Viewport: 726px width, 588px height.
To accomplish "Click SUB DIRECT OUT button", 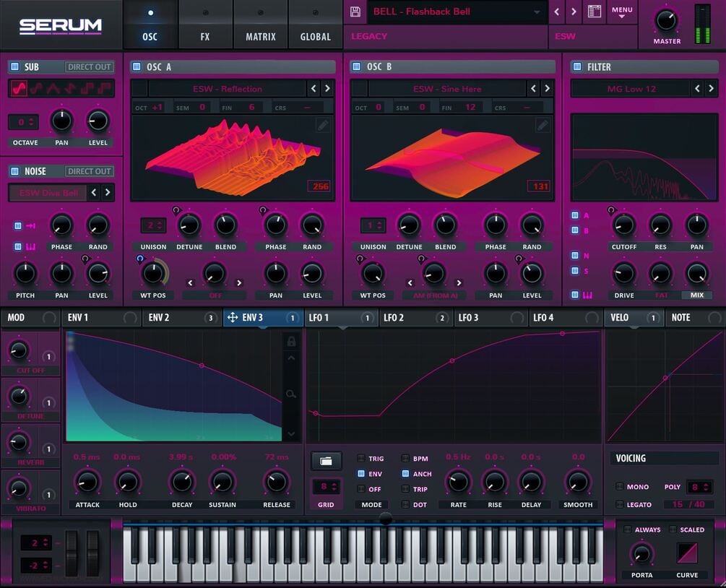I will point(90,66).
